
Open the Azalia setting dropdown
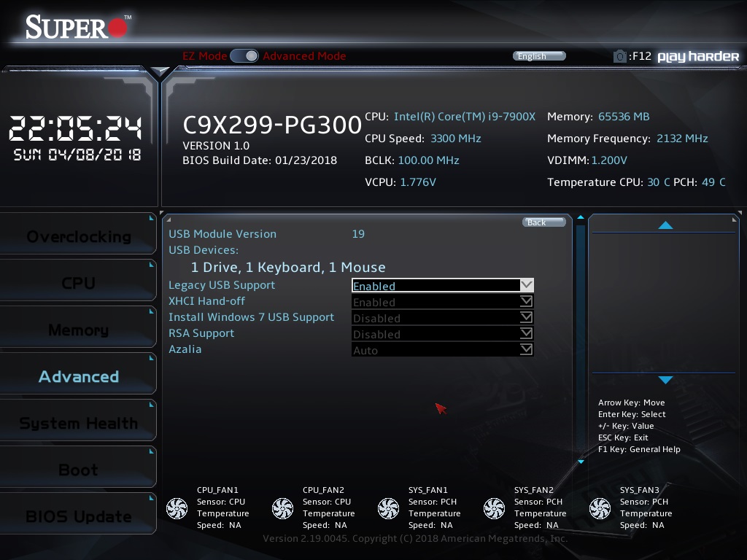coord(443,350)
